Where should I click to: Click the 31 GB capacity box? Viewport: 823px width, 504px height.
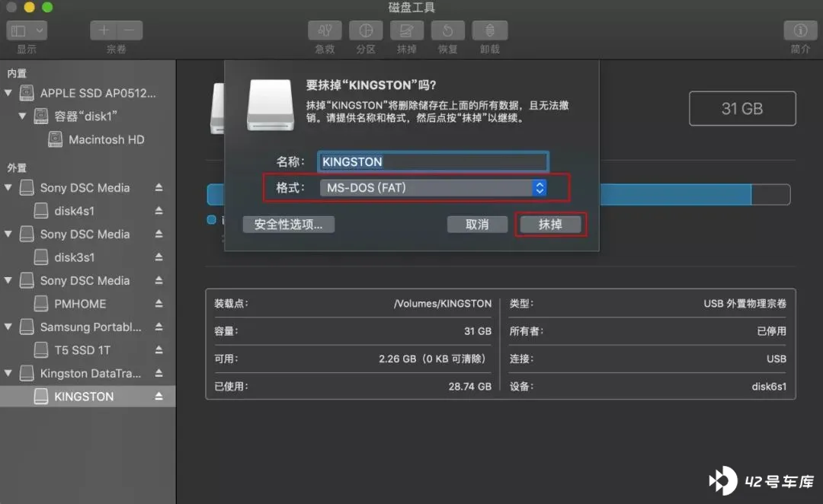[742, 109]
